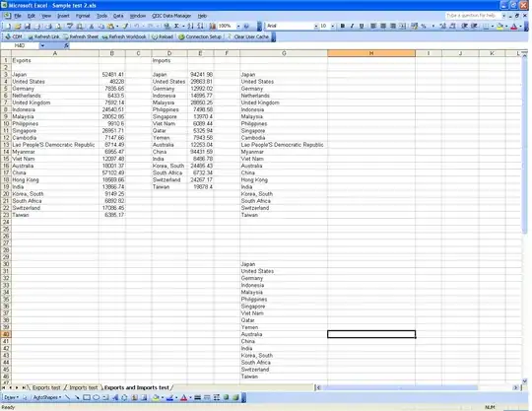532x411 pixels.
Task: Open the Format menu
Action: click(x=83, y=16)
